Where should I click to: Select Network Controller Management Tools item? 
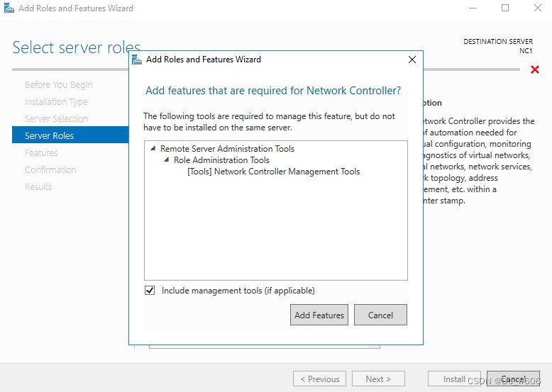274,172
